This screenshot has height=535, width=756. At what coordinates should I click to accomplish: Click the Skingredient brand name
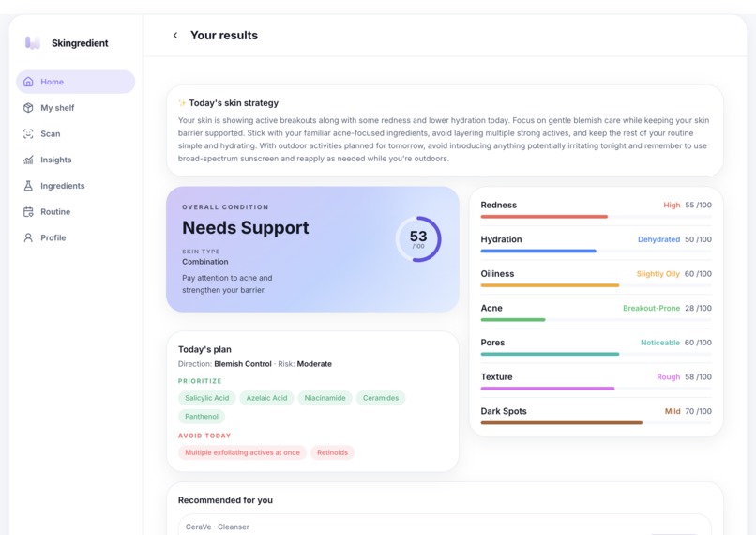[x=80, y=43]
